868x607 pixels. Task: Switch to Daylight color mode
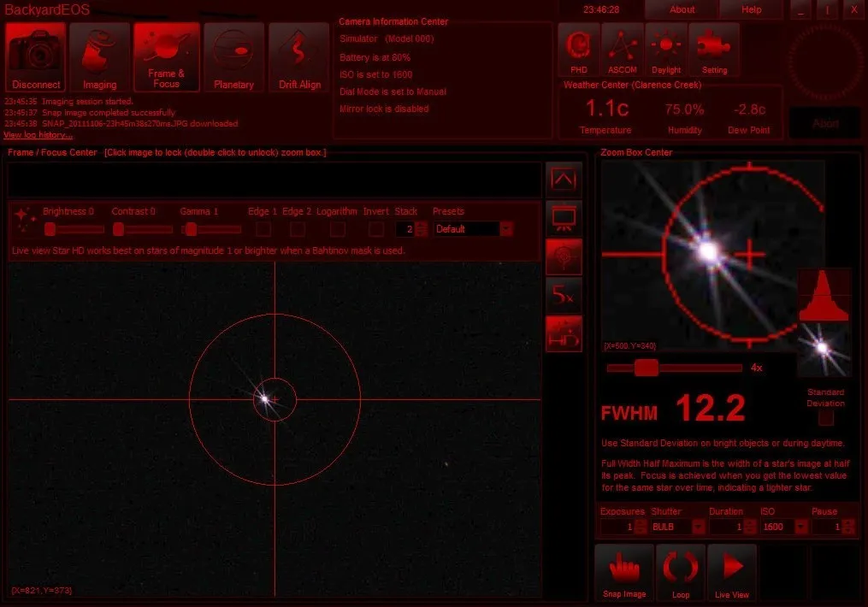tap(666, 50)
